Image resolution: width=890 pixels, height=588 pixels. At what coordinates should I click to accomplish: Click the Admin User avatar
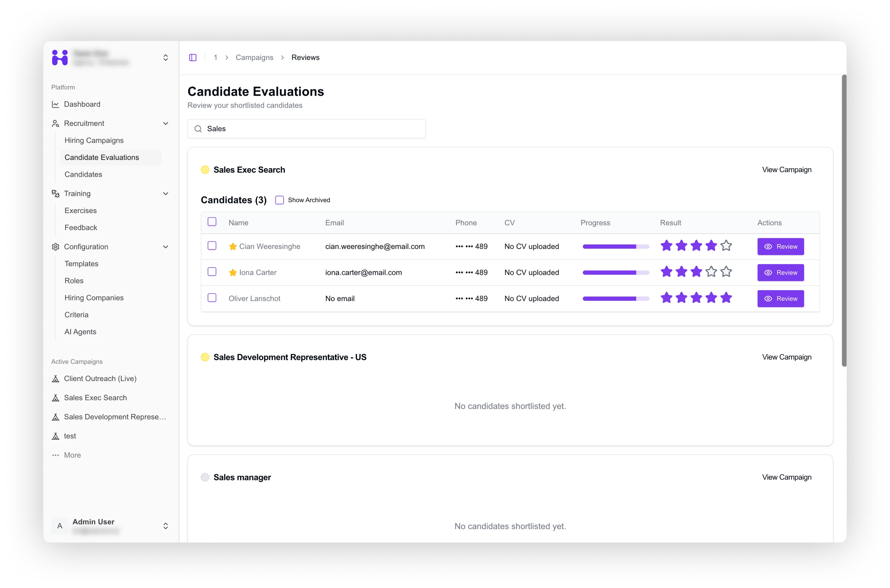60,526
